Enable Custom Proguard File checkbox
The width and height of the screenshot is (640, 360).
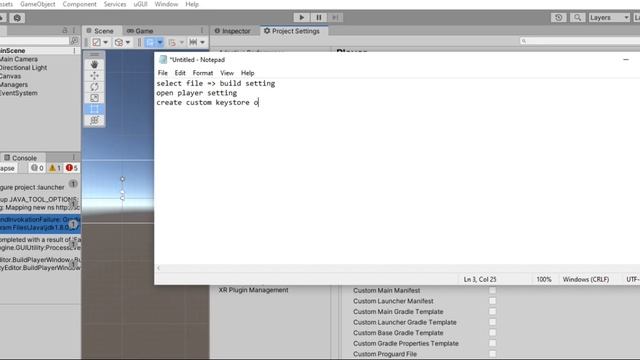coord(493,354)
